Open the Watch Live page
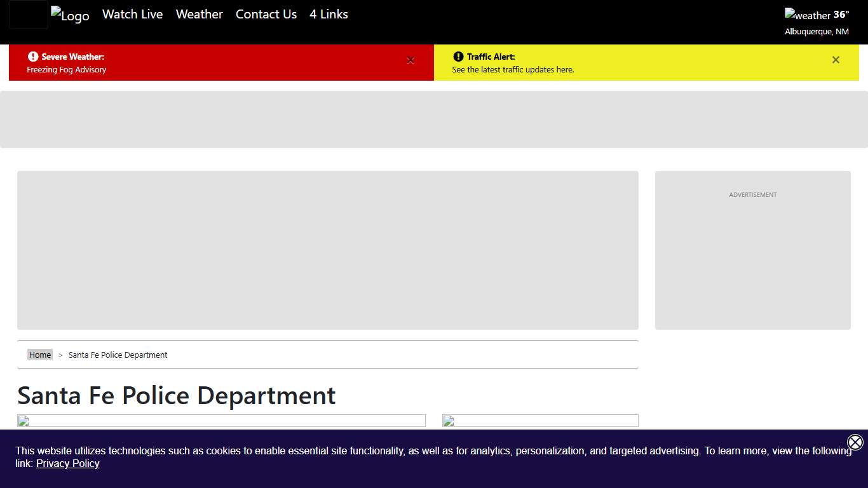868x488 pixels. (x=132, y=14)
